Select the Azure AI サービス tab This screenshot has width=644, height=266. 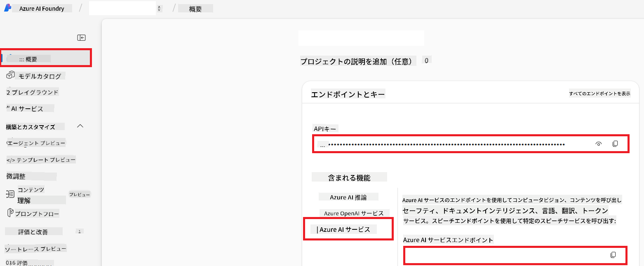click(x=345, y=230)
